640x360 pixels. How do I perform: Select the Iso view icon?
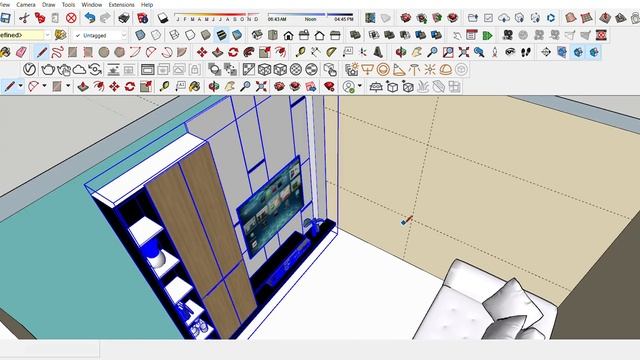[x=257, y=35]
